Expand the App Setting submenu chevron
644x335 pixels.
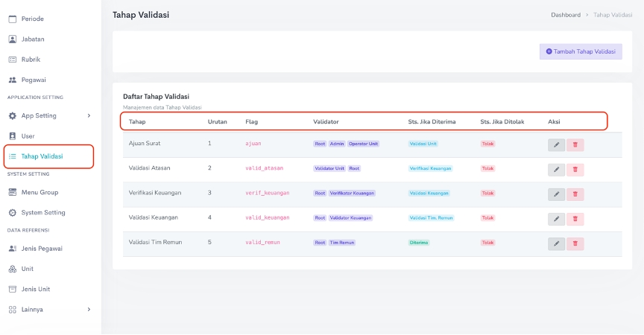click(89, 116)
